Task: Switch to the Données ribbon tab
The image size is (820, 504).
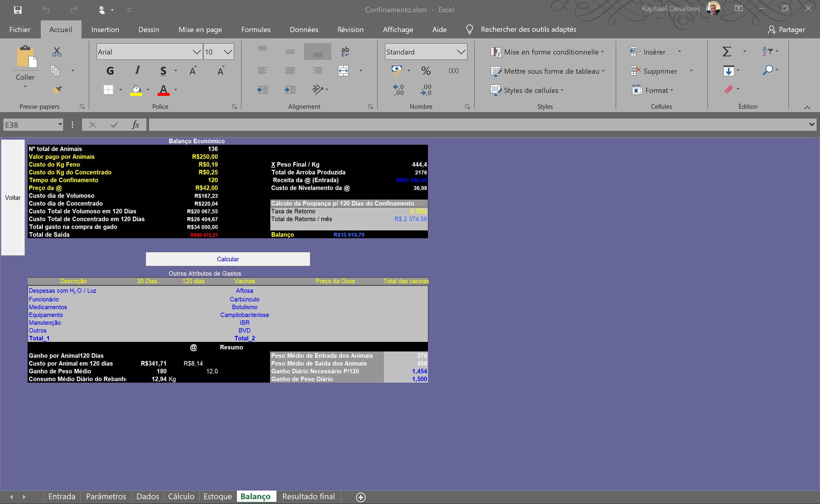Action: click(x=304, y=29)
